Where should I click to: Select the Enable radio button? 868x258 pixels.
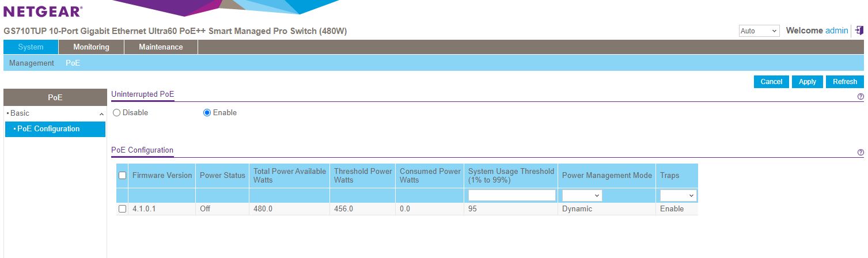[x=207, y=113]
